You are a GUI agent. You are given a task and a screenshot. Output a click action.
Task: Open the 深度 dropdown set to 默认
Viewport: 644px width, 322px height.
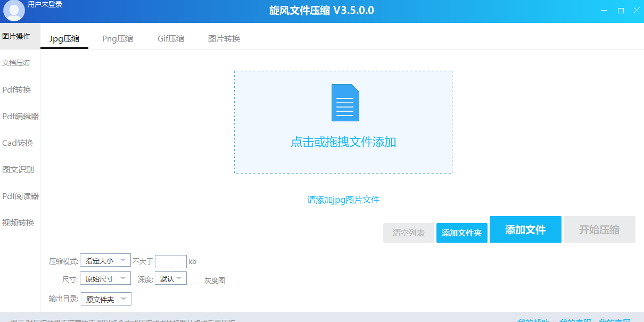pyautogui.click(x=170, y=278)
